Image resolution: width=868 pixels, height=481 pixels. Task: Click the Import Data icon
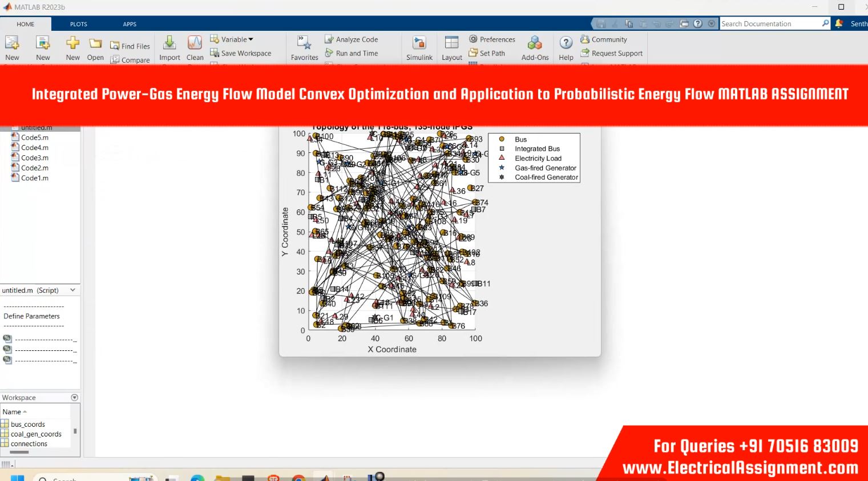click(169, 43)
